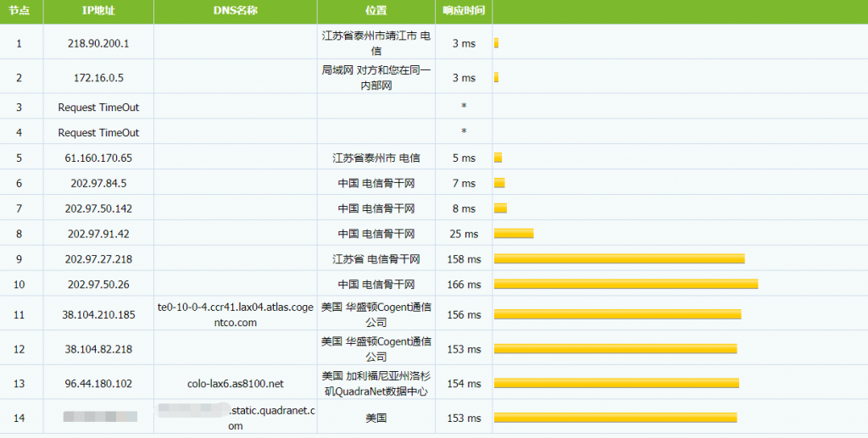Image resolution: width=868 pixels, height=438 pixels.
Task: Click location 江苏省泰州市靖江市 电信
Action: coord(376,43)
